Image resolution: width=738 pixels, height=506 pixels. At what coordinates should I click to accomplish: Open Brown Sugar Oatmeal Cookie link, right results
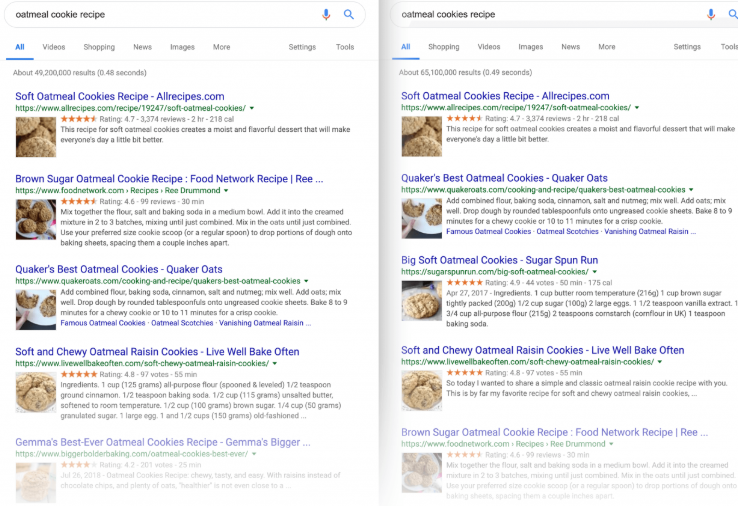554,432
